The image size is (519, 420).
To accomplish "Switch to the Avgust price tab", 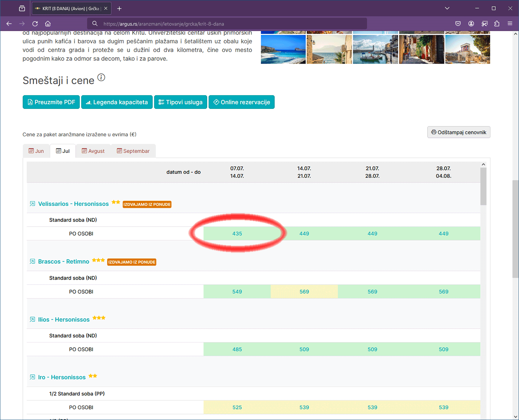I will pos(93,151).
